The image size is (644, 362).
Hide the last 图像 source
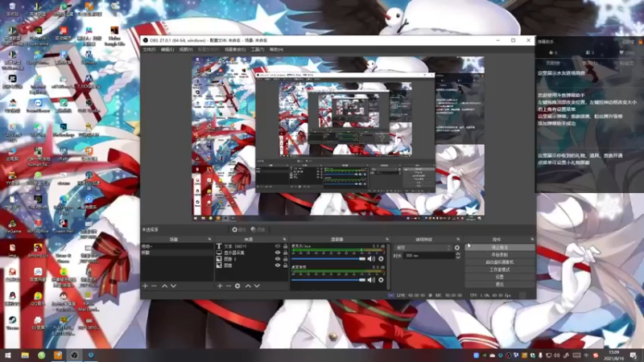point(278,265)
